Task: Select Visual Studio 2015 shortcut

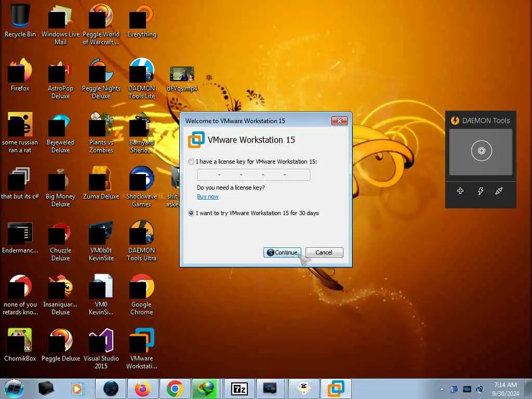Action: pyautogui.click(x=101, y=348)
